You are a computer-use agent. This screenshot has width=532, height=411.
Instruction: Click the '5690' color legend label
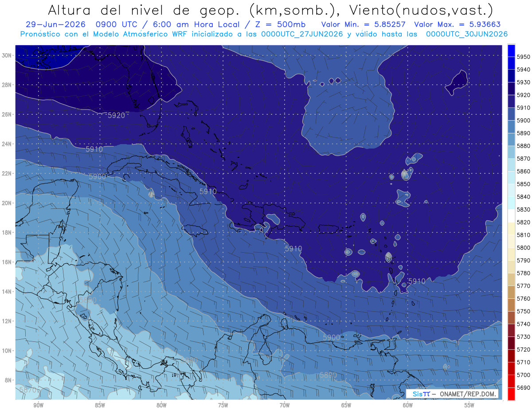tap(523, 388)
